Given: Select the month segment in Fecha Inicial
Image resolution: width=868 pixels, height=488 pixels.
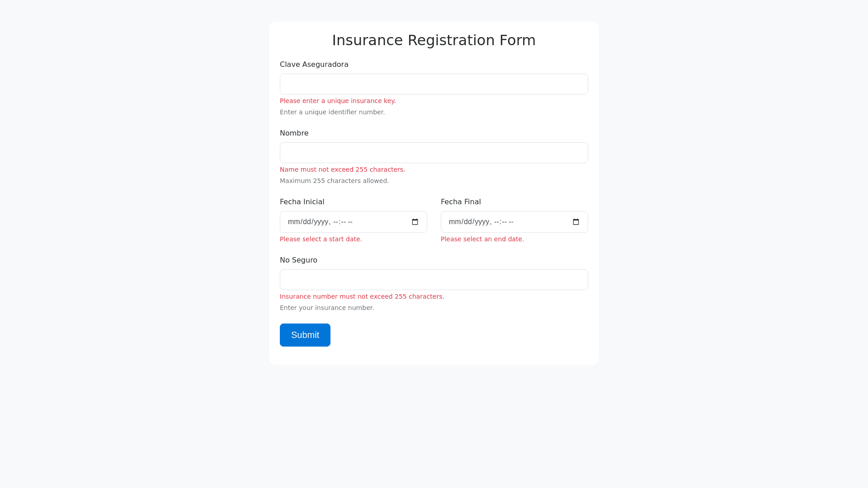Looking at the screenshot, I should [x=293, y=222].
